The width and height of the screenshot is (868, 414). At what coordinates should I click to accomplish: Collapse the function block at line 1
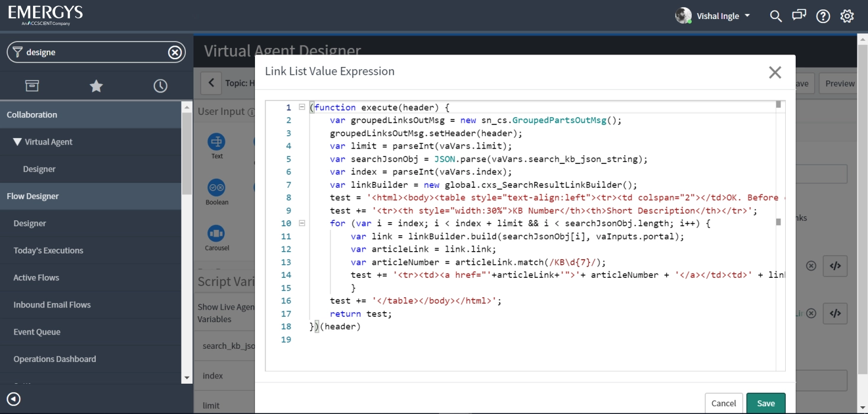click(x=302, y=107)
